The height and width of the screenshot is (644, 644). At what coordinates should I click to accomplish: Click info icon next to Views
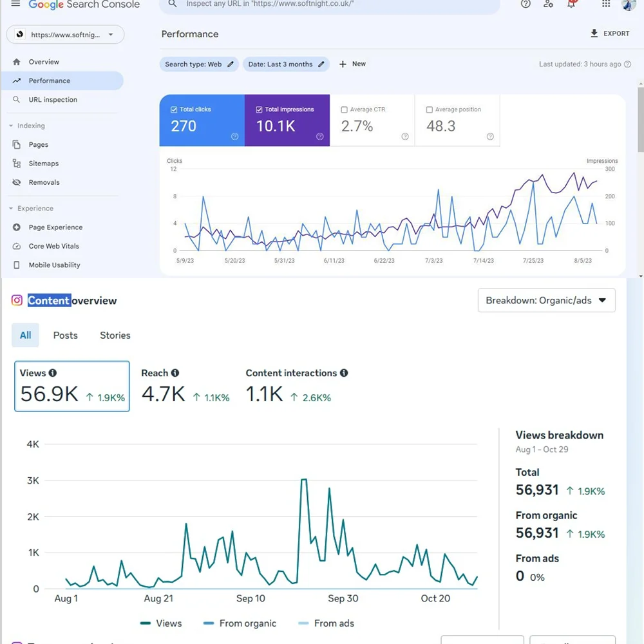(53, 373)
